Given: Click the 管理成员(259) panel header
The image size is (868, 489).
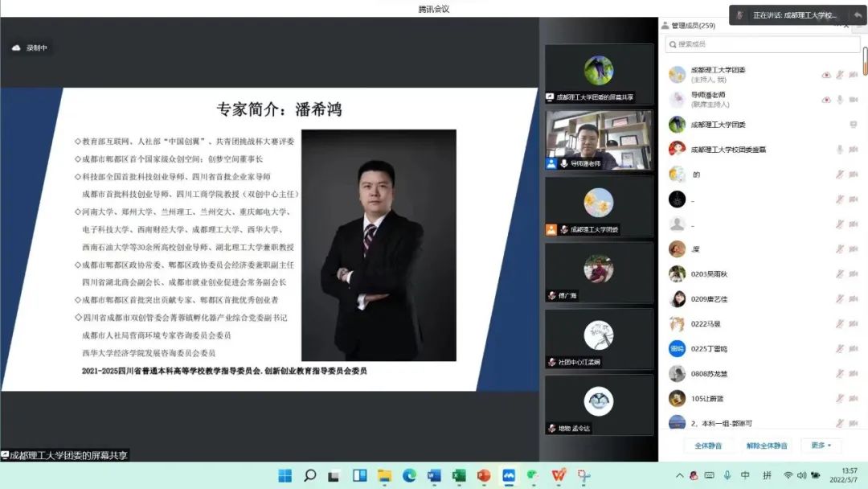Looking at the screenshot, I should (x=693, y=26).
